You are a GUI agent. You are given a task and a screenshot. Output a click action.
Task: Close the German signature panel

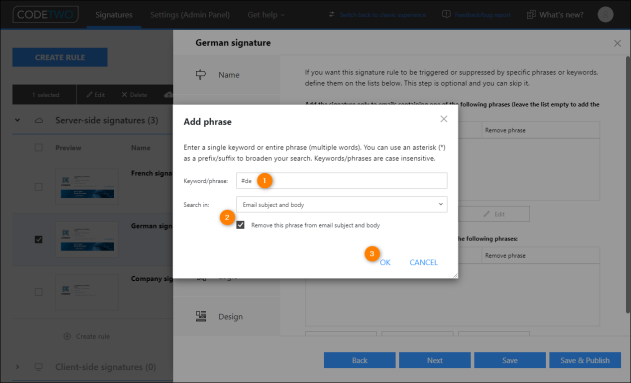pos(617,43)
